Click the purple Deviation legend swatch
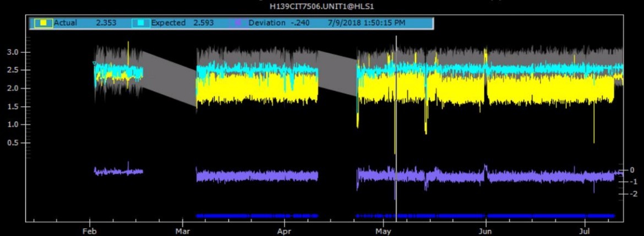The height and width of the screenshot is (236, 644). 238,23
